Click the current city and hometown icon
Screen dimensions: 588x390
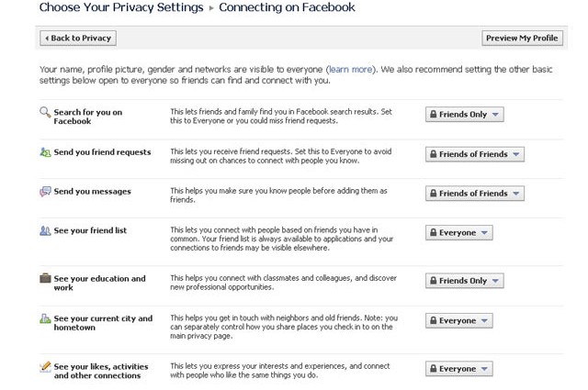click(45, 318)
